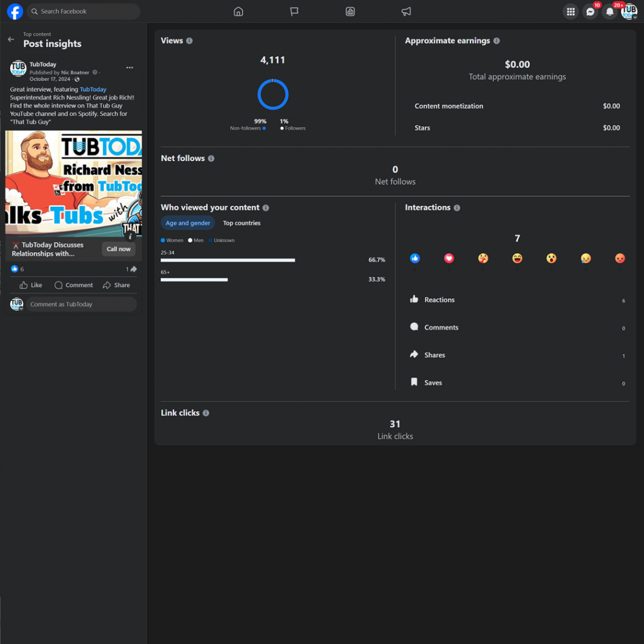
Task: Open the Home icon in top navigation
Action: [x=238, y=11]
